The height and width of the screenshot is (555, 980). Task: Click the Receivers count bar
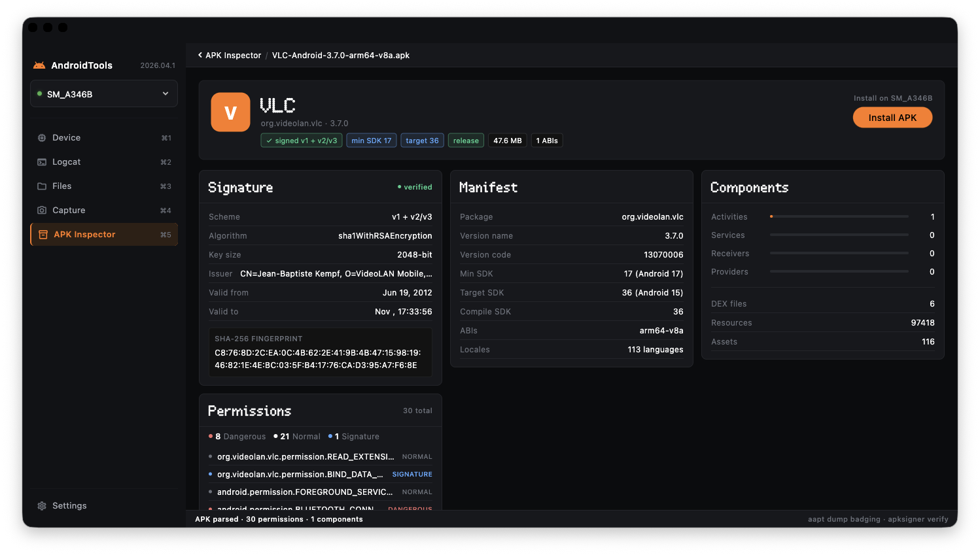point(839,253)
